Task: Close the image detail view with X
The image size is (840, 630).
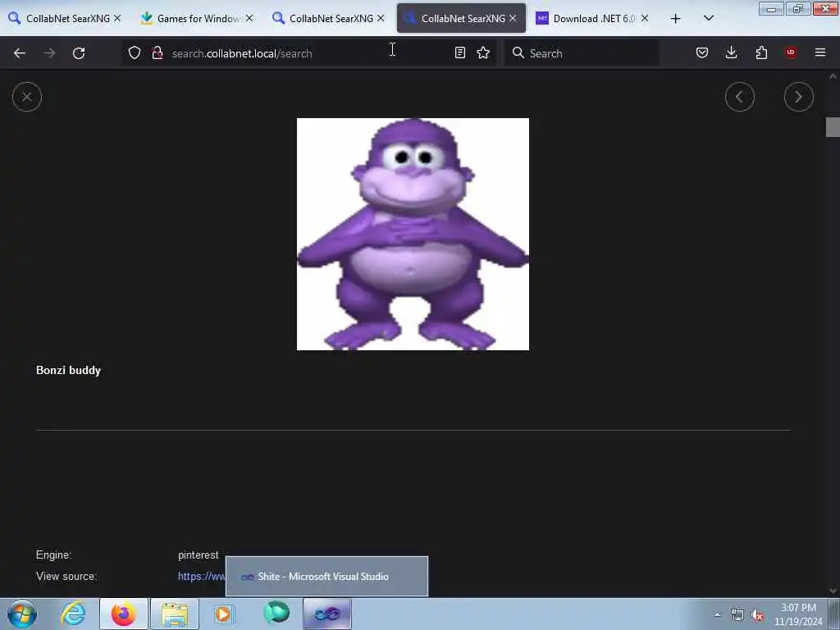Action: [27, 97]
